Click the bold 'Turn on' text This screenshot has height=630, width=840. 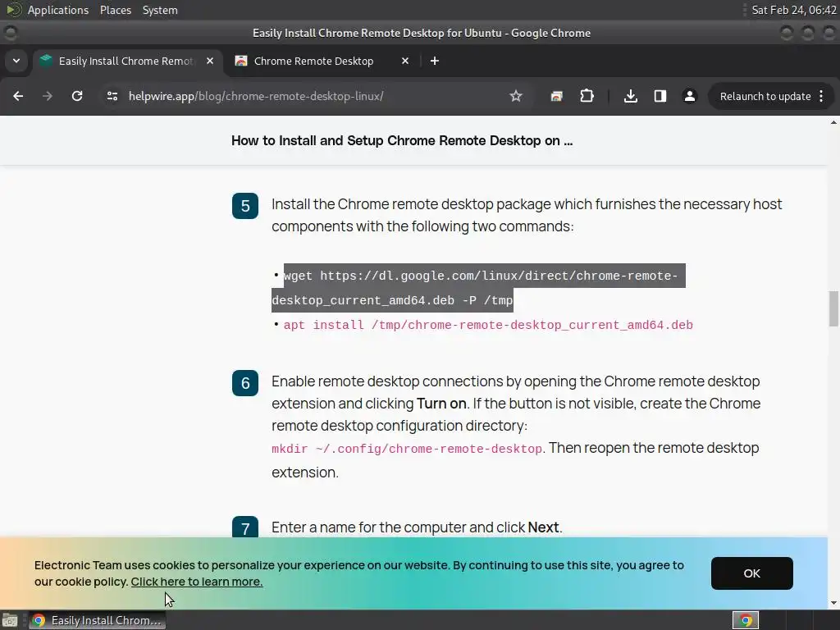[441, 404]
